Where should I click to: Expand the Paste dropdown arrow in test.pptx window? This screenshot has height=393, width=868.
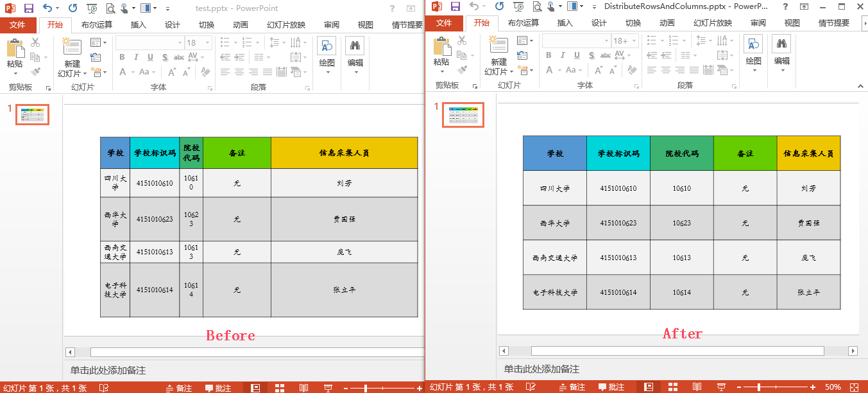point(15,74)
